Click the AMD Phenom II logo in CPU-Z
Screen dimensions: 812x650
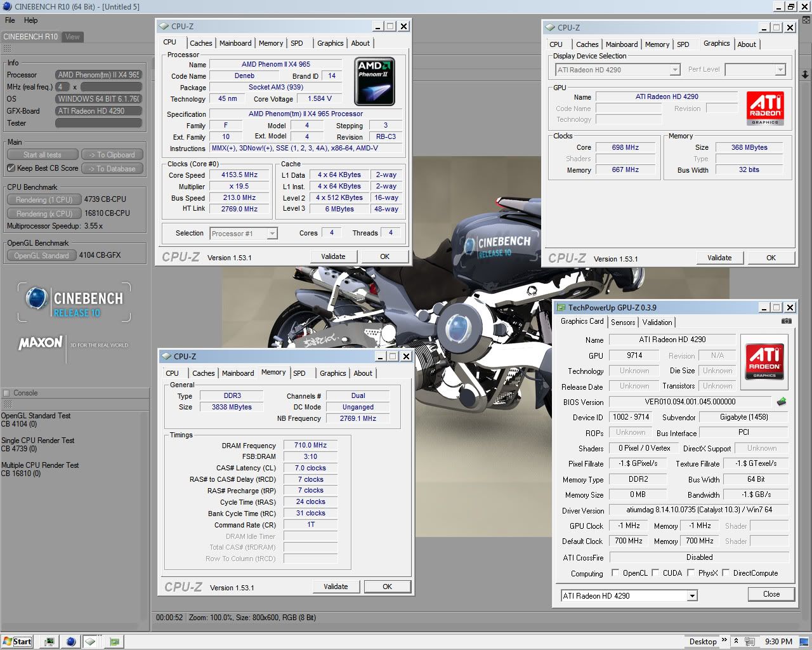pos(374,81)
